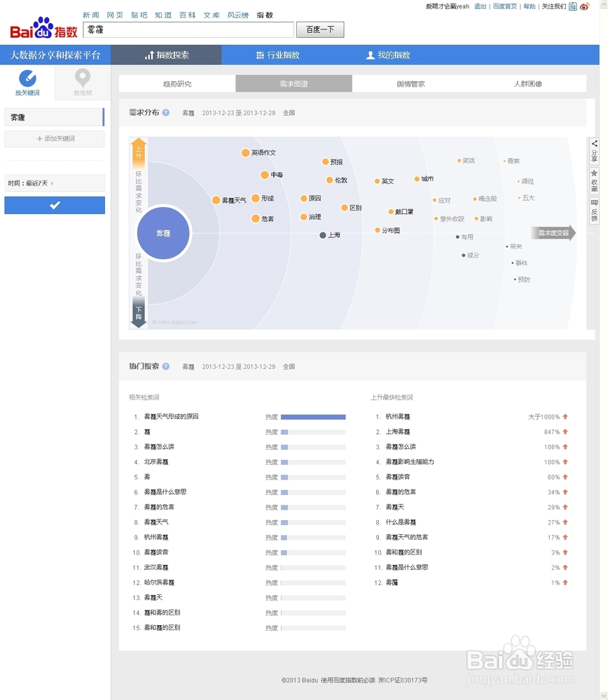Viewport: 608px width, 700px height.
Task: Open the 指数探索 navigation tab
Action: [166, 55]
